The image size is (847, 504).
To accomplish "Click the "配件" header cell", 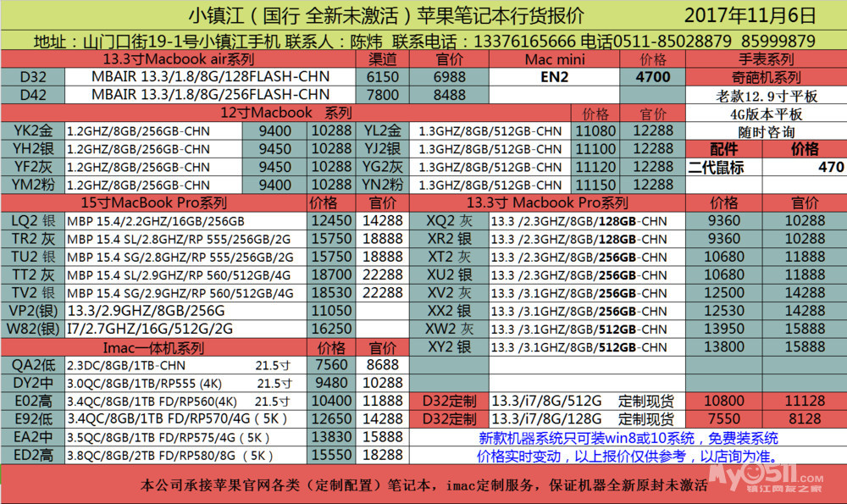I will (724, 149).
